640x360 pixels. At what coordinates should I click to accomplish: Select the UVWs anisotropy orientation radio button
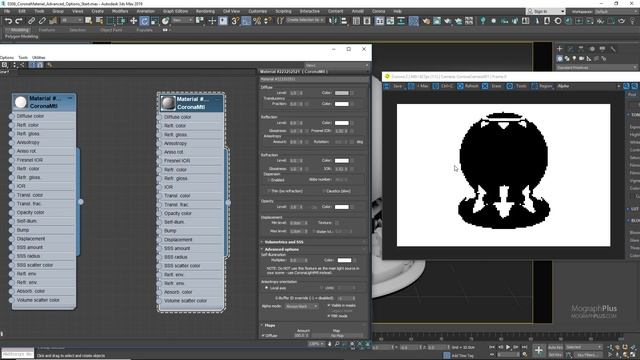coord(322,288)
